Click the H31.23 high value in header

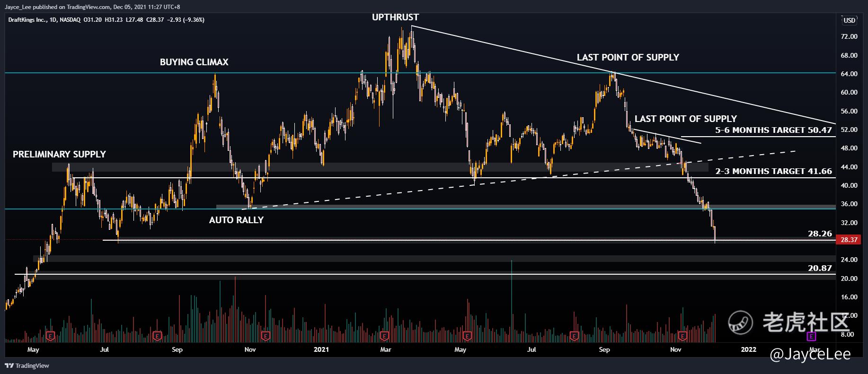[114, 20]
